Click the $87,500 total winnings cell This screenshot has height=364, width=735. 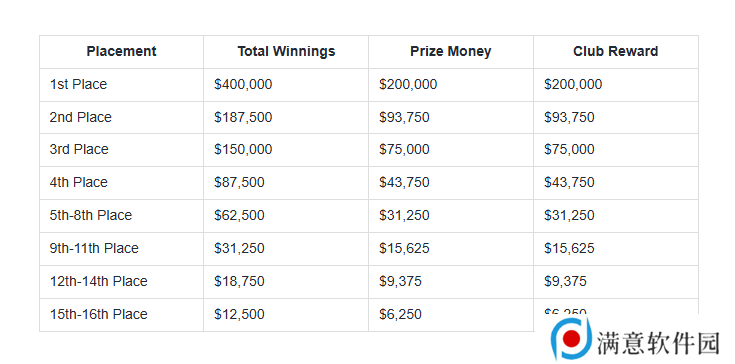tap(239, 182)
